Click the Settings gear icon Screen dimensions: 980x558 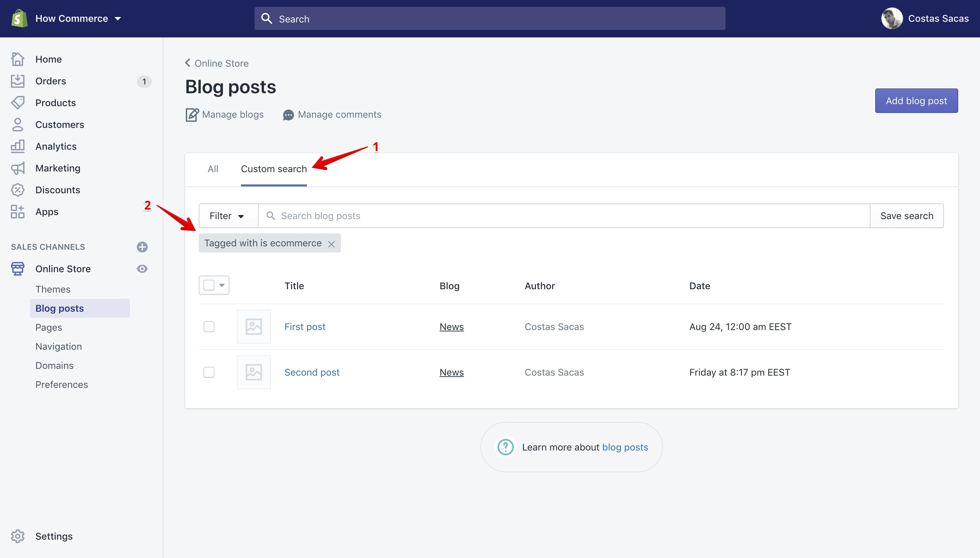click(x=18, y=536)
